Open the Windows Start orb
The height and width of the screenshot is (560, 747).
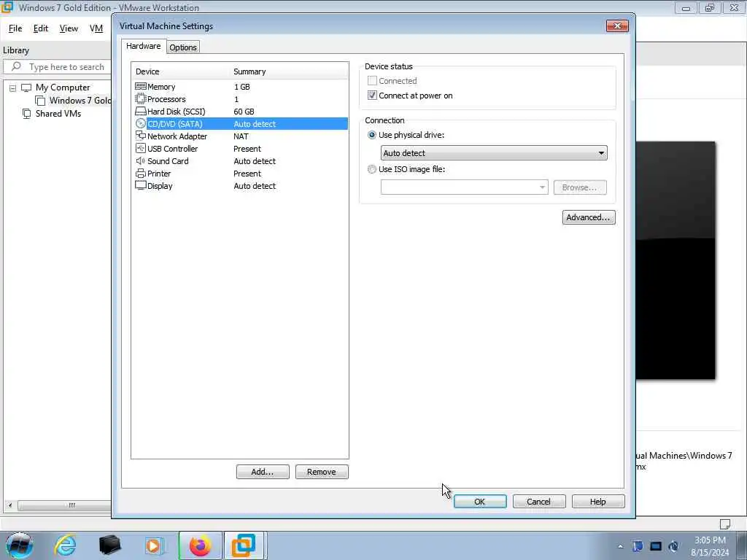point(19,545)
